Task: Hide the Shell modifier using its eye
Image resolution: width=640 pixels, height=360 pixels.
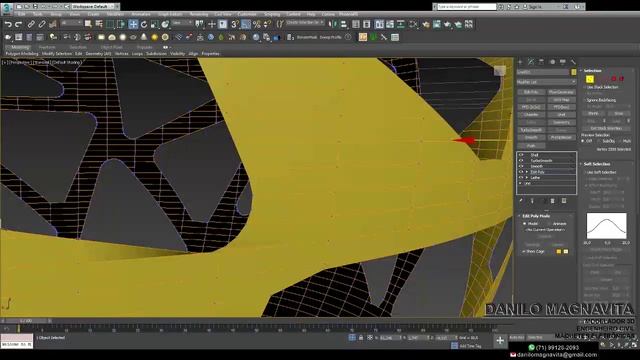Action: click(x=521, y=155)
